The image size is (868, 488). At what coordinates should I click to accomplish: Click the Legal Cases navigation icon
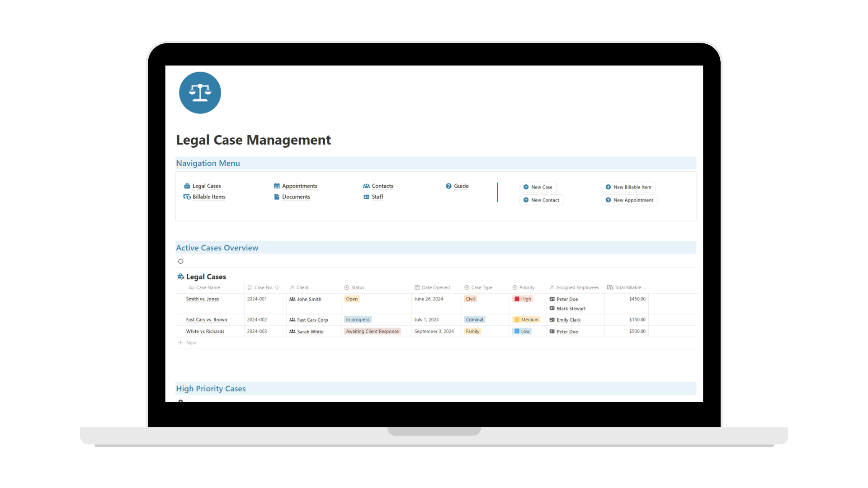click(x=187, y=185)
